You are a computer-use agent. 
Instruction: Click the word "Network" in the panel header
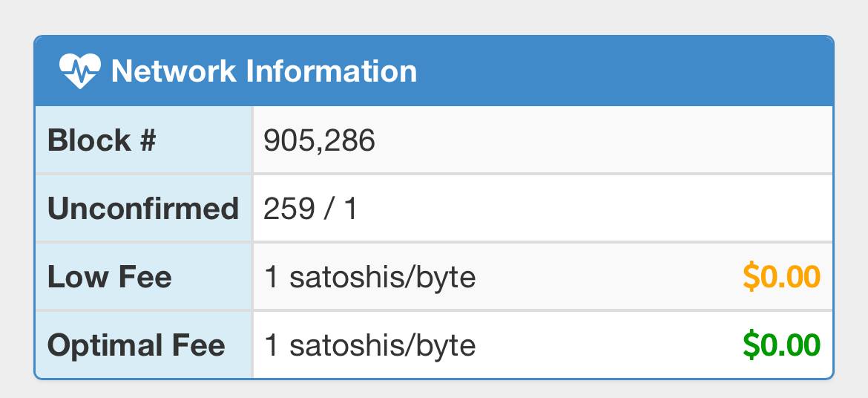[174, 71]
